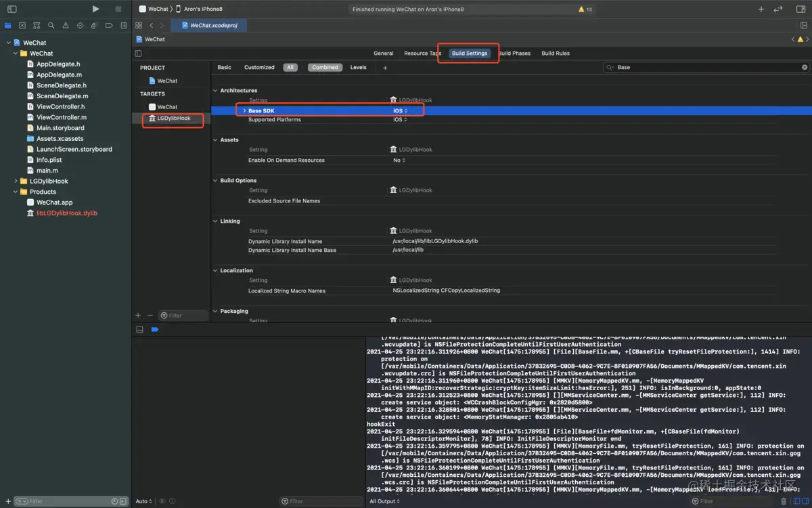Switch to the Resource Tags tab
The height and width of the screenshot is (508, 812).
click(422, 53)
